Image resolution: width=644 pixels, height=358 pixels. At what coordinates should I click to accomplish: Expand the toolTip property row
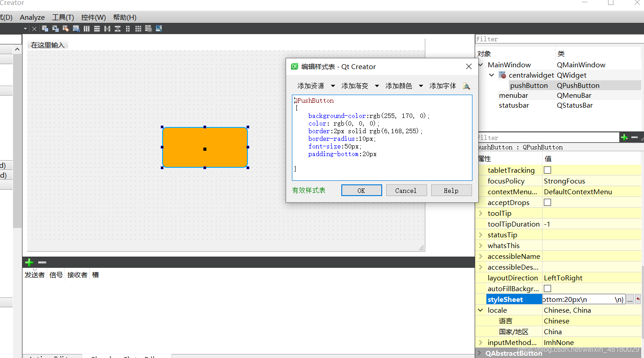(x=481, y=213)
